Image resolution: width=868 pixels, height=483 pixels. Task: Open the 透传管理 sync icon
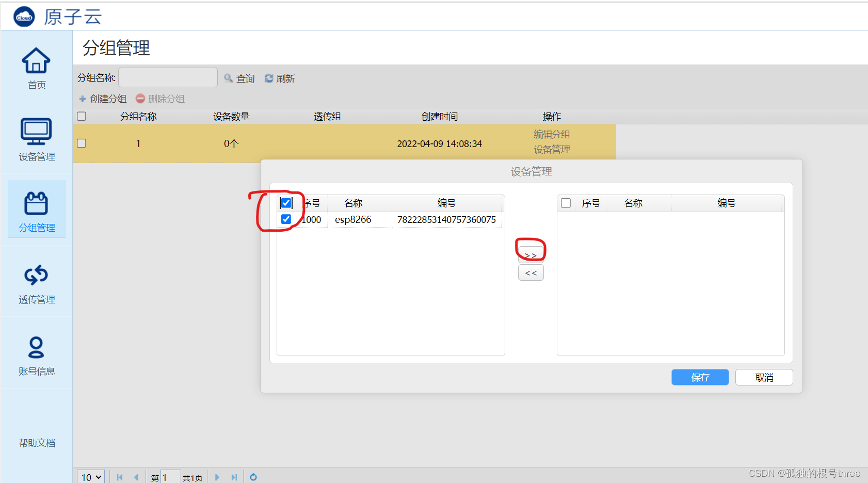point(36,275)
